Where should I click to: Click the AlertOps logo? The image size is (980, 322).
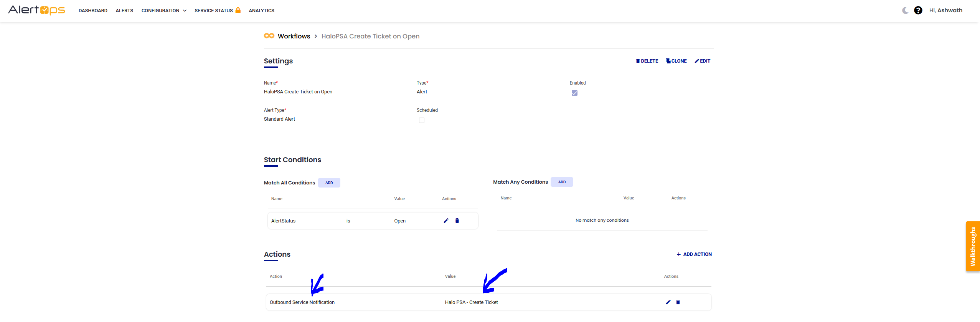pos(36,10)
